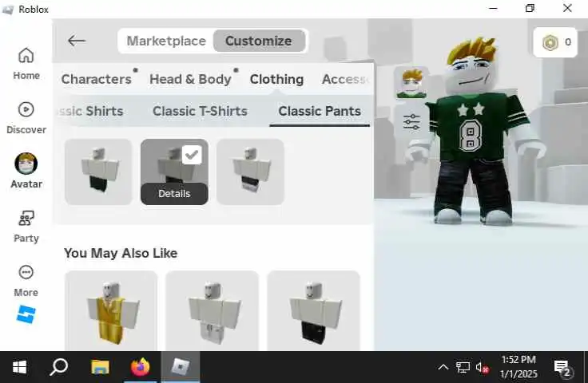The image size is (588, 383).
Task: Open the partially visible Accessories tab
Action: [x=346, y=79]
